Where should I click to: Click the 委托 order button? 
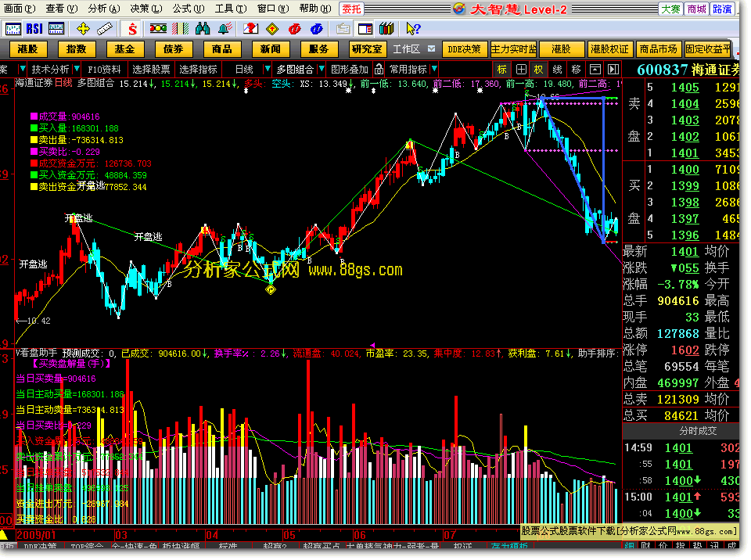(x=351, y=9)
